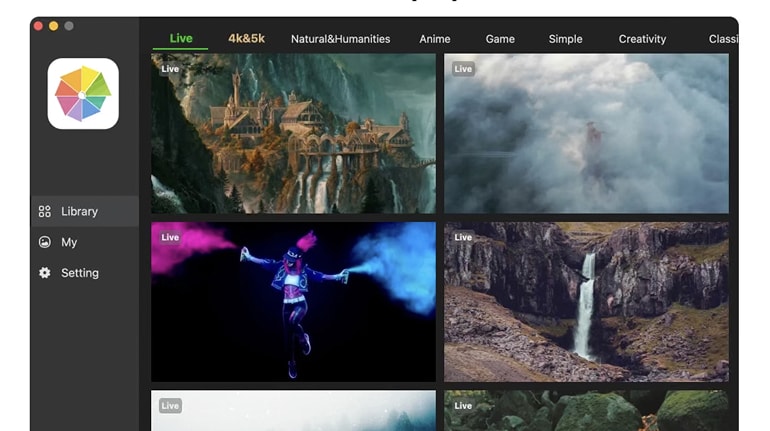Open the Natural&Humanities tab
770x431 pixels.
coord(340,39)
